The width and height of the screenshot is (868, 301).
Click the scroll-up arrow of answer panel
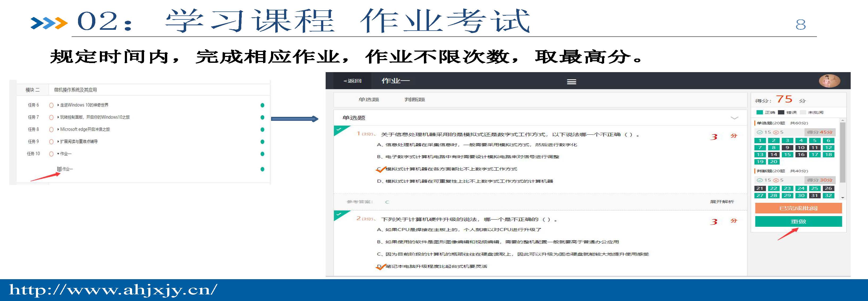[843, 120]
